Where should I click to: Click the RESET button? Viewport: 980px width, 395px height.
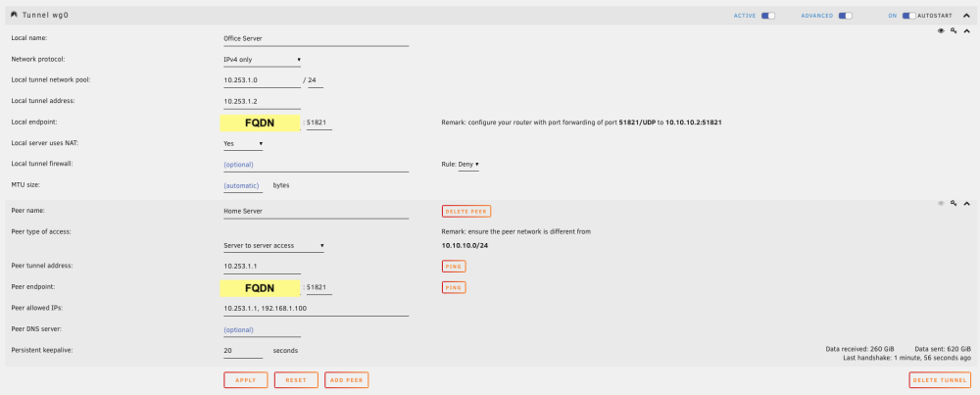coord(296,380)
